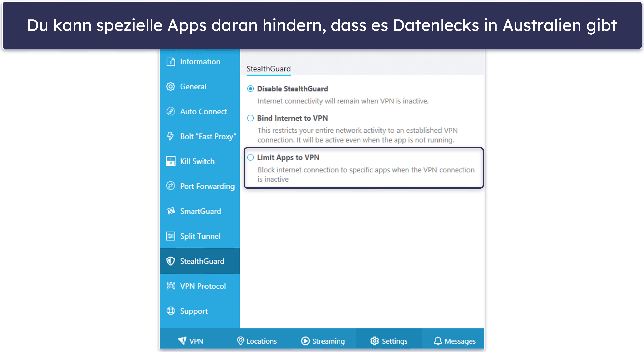Click the VPN logo icon in bottom bar
644x352 pixels.
click(x=182, y=341)
